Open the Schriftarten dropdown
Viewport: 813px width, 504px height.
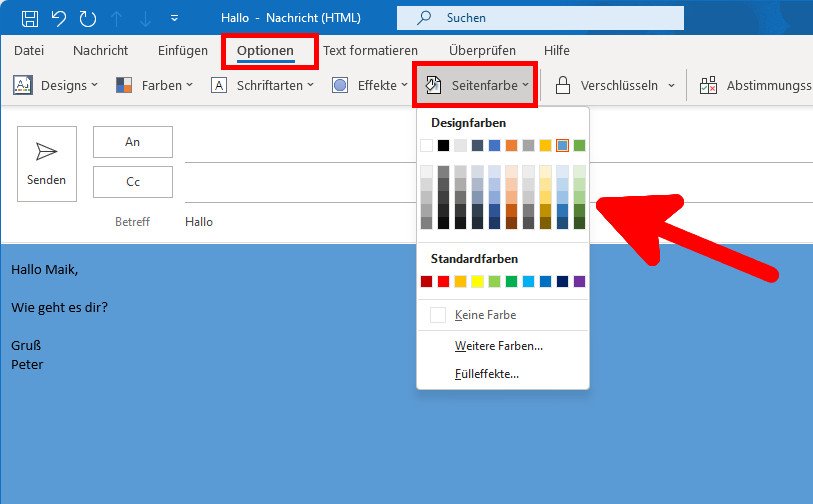pos(262,86)
